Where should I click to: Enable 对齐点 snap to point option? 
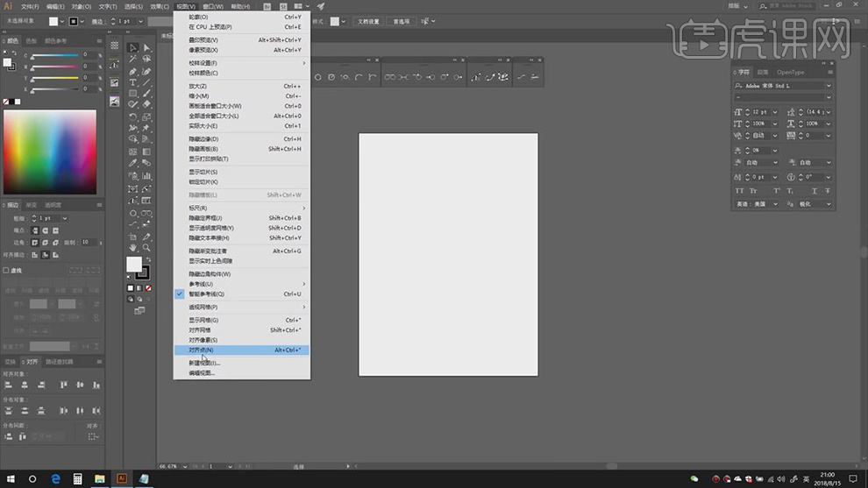pyautogui.click(x=202, y=350)
